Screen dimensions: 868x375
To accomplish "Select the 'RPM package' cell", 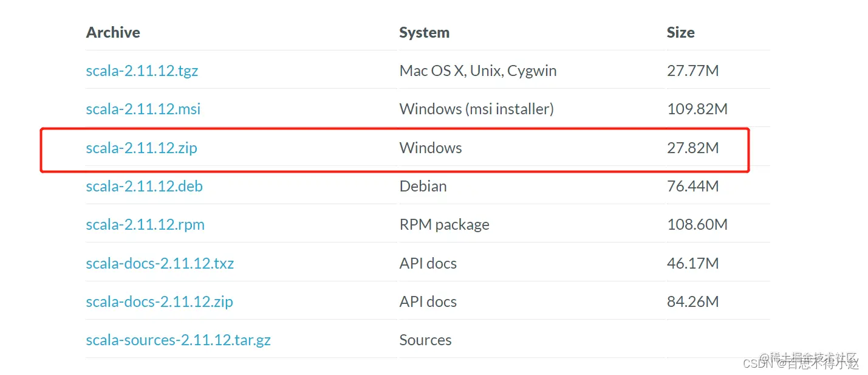I will [445, 225].
